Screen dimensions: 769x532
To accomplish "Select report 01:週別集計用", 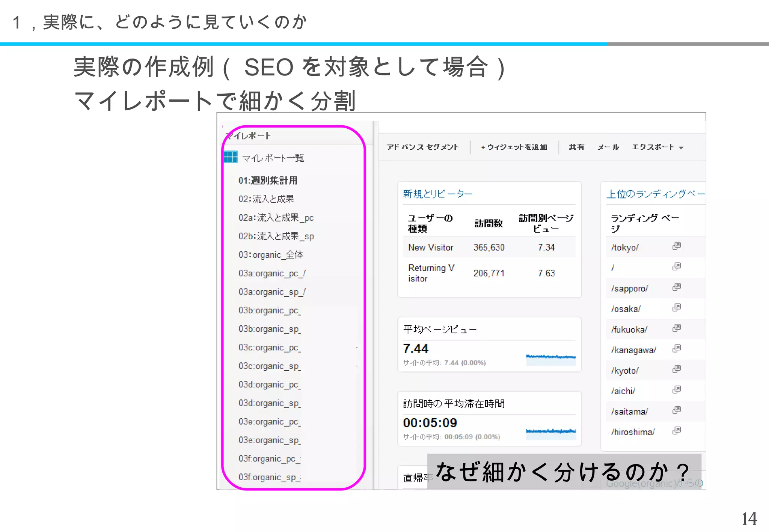I will click(x=268, y=180).
